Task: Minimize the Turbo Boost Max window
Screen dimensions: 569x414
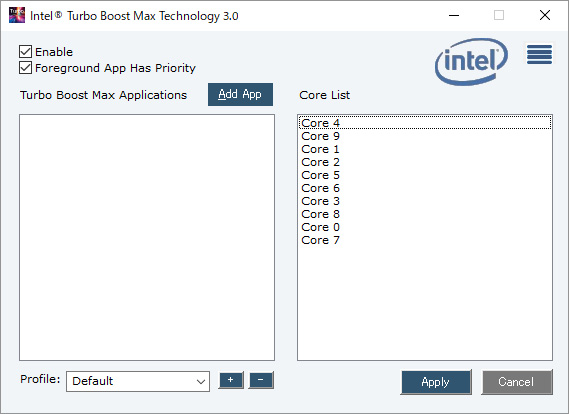Action: point(454,15)
